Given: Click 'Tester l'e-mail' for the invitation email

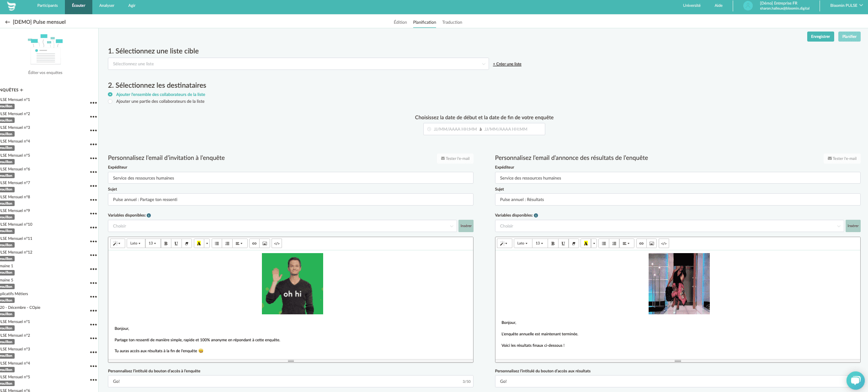Looking at the screenshot, I should tap(455, 159).
